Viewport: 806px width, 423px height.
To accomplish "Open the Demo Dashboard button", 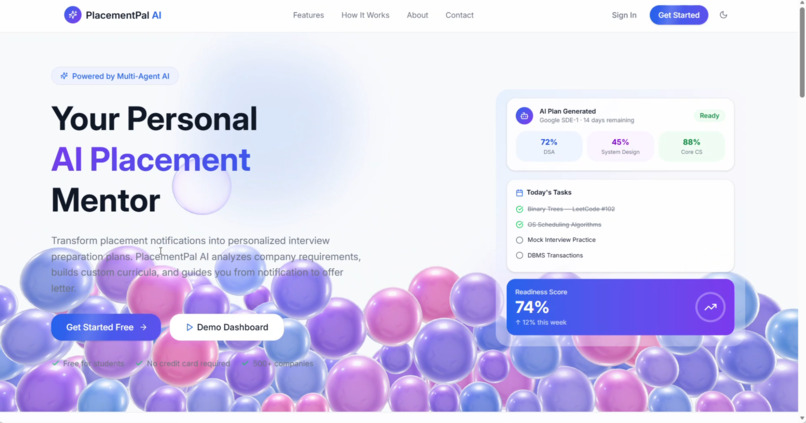I will coord(227,327).
